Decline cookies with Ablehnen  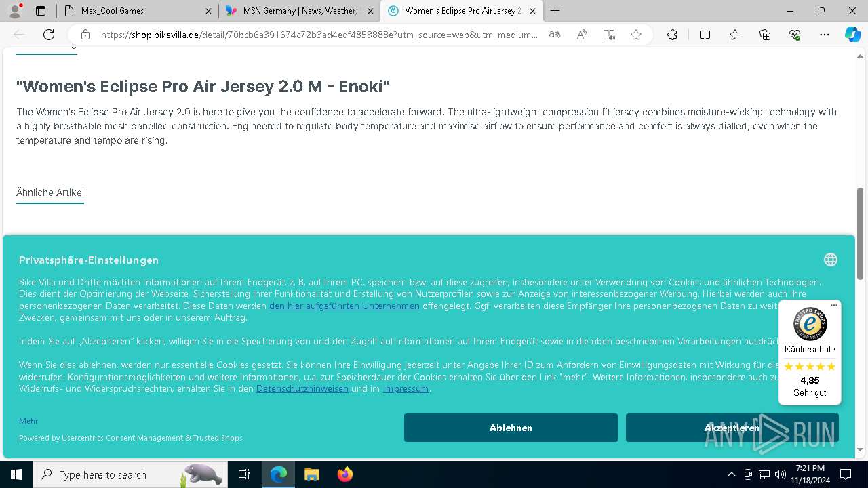511,428
